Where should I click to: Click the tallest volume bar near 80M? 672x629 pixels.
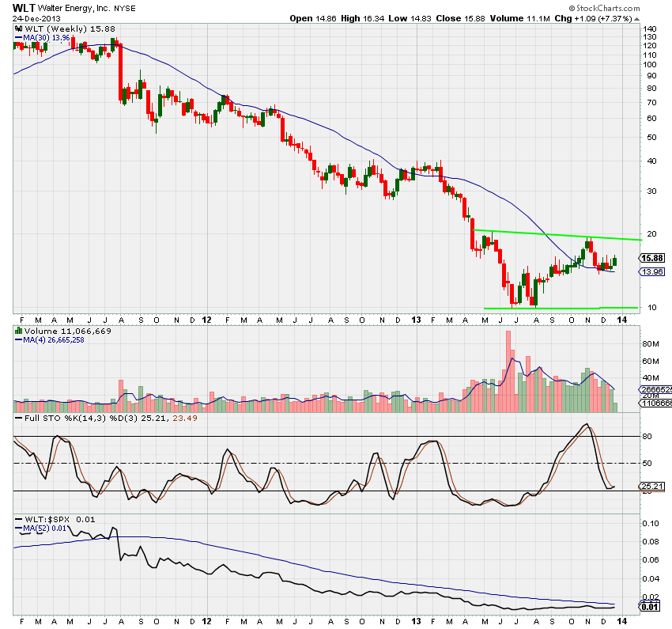point(508,371)
